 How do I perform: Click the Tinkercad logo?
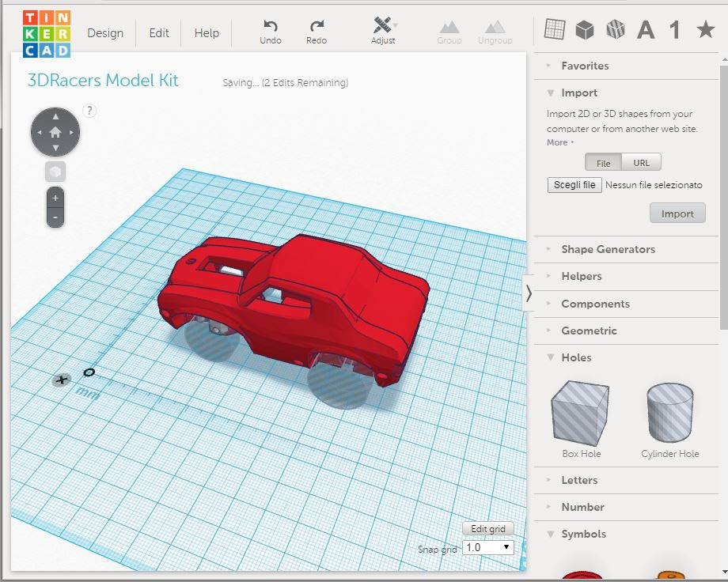[x=46, y=33]
